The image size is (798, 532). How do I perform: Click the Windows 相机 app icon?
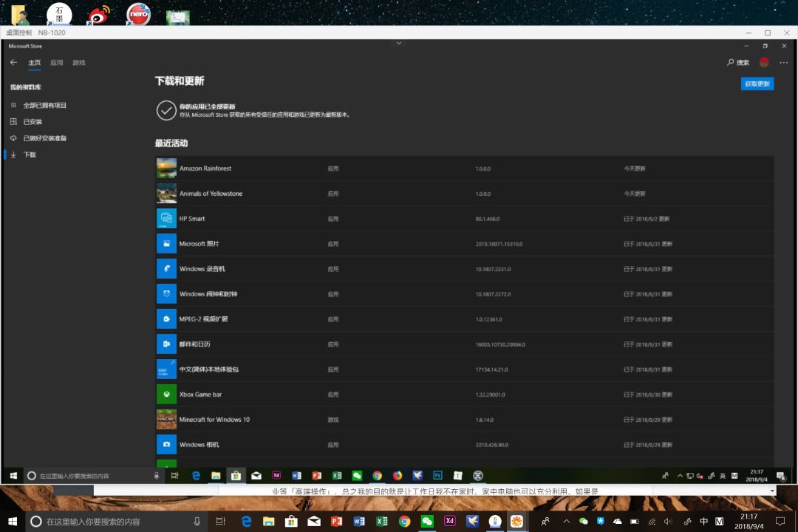coord(166,445)
